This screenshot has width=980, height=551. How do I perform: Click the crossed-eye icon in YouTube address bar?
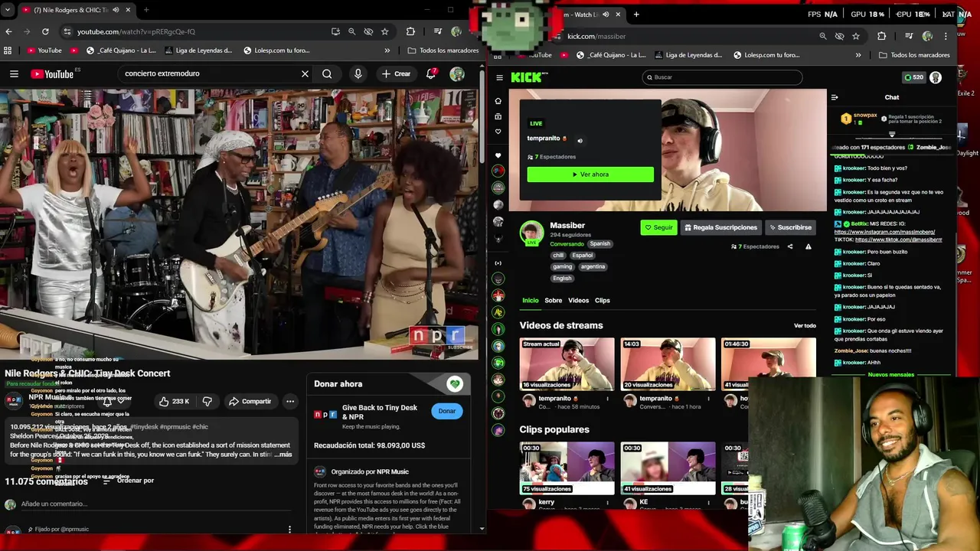(x=368, y=31)
